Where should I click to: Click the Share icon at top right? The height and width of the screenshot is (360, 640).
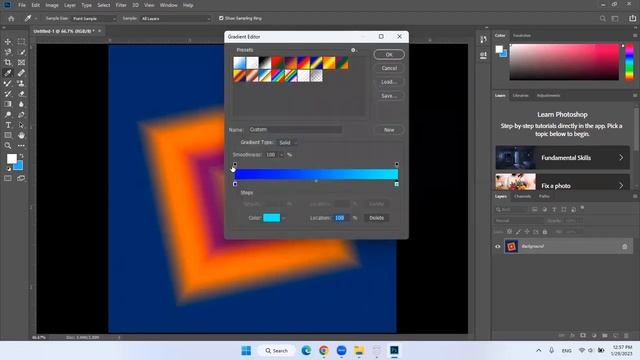tap(632, 18)
